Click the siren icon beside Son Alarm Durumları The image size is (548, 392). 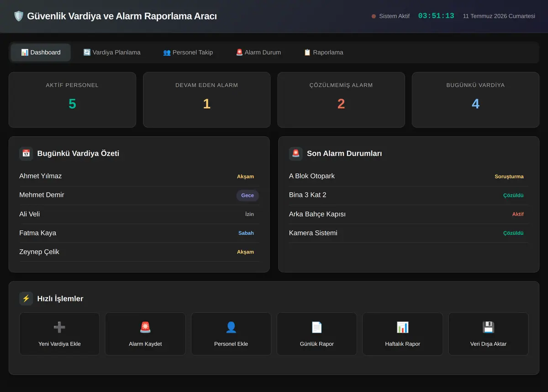[296, 154]
